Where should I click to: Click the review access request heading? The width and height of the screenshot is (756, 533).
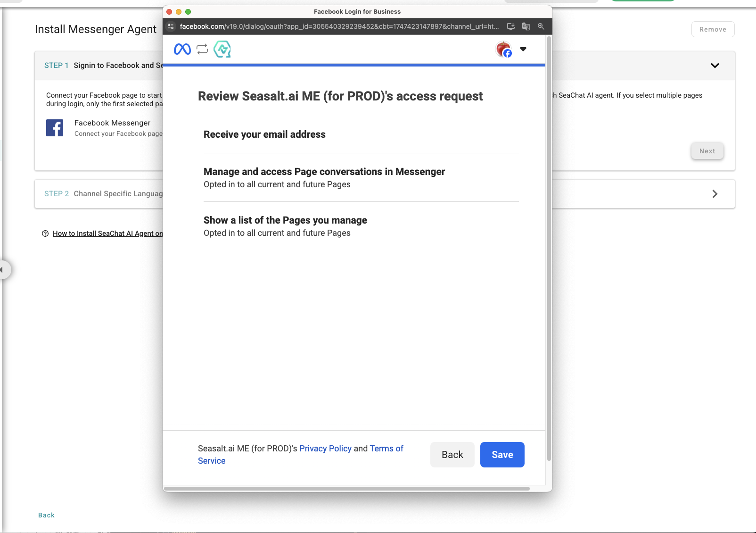point(340,96)
